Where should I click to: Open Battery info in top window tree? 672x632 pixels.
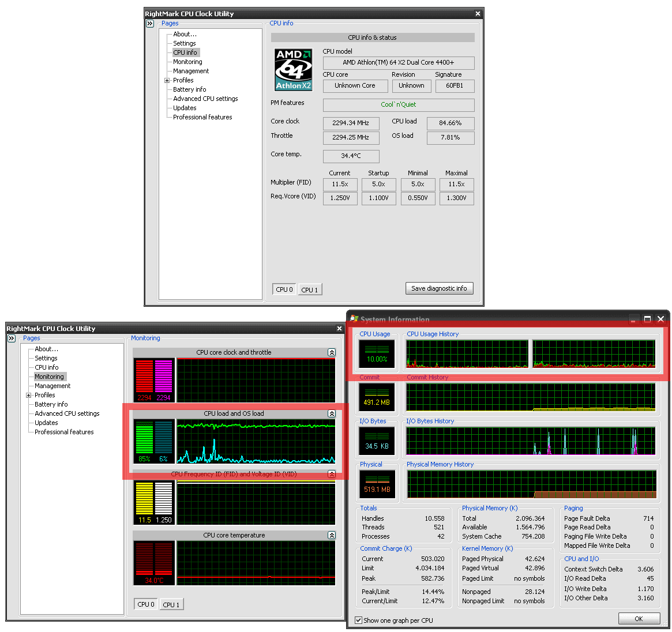[x=189, y=89]
